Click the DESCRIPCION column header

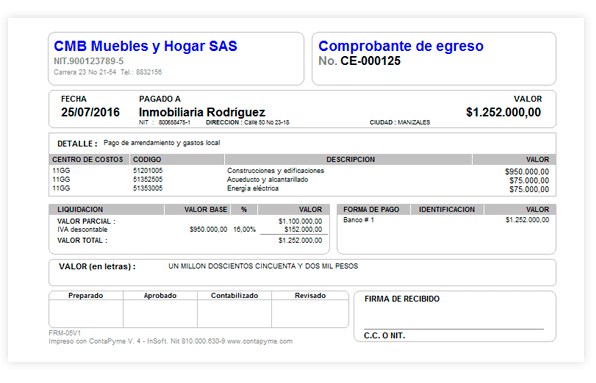(x=350, y=160)
